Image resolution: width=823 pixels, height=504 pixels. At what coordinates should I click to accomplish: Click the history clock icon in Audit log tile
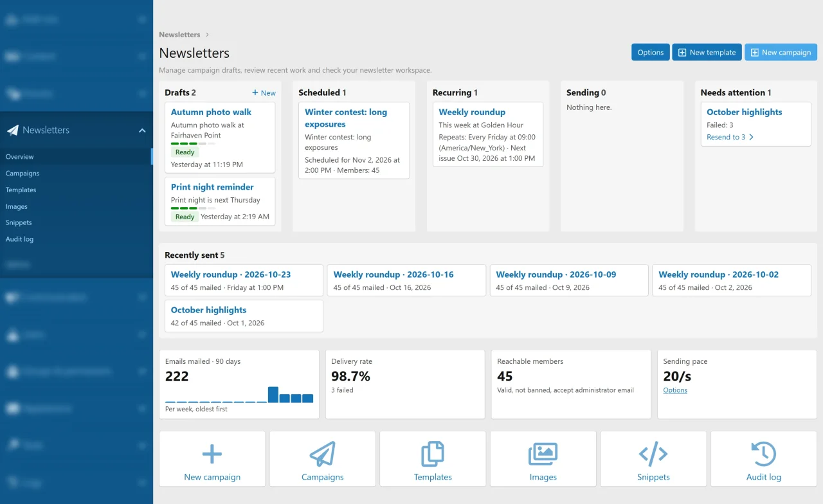click(x=764, y=454)
